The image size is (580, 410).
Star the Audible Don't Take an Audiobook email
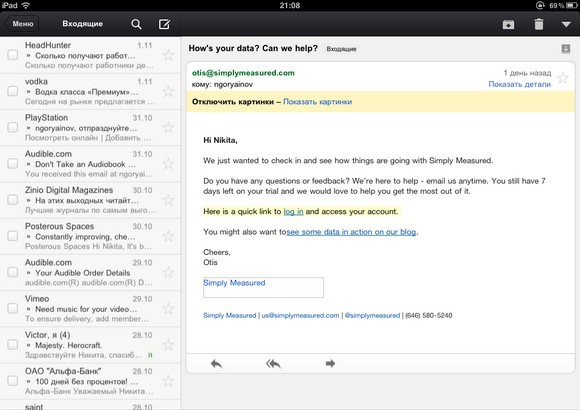pyautogui.click(x=168, y=164)
